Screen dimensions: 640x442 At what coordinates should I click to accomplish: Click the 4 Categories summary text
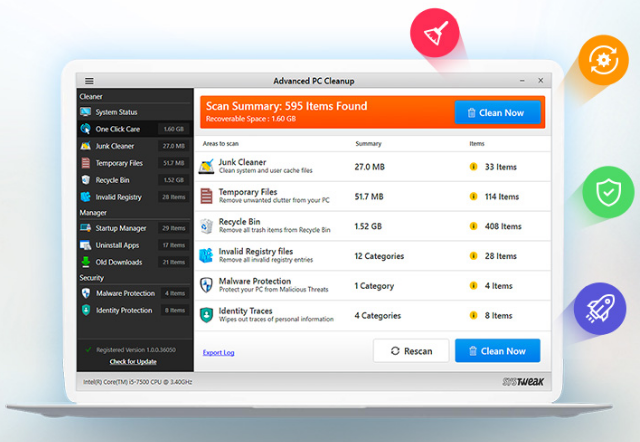378,315
